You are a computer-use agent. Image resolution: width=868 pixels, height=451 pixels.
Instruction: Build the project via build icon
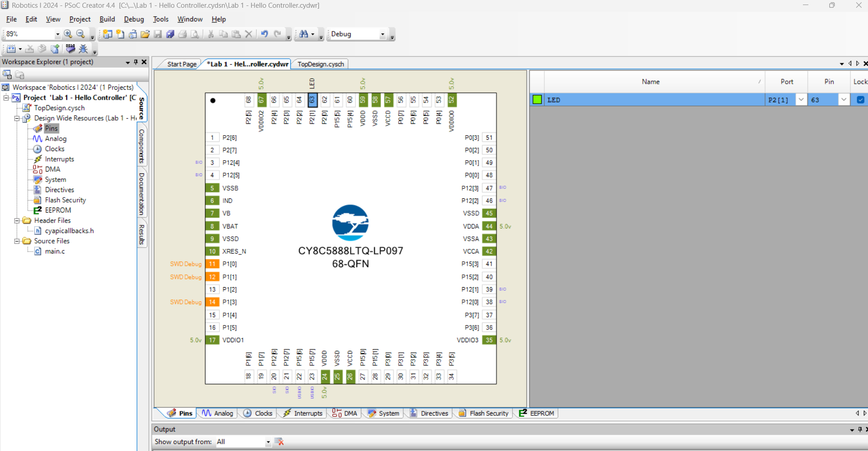pyautogui.click(x=11, y=49)
